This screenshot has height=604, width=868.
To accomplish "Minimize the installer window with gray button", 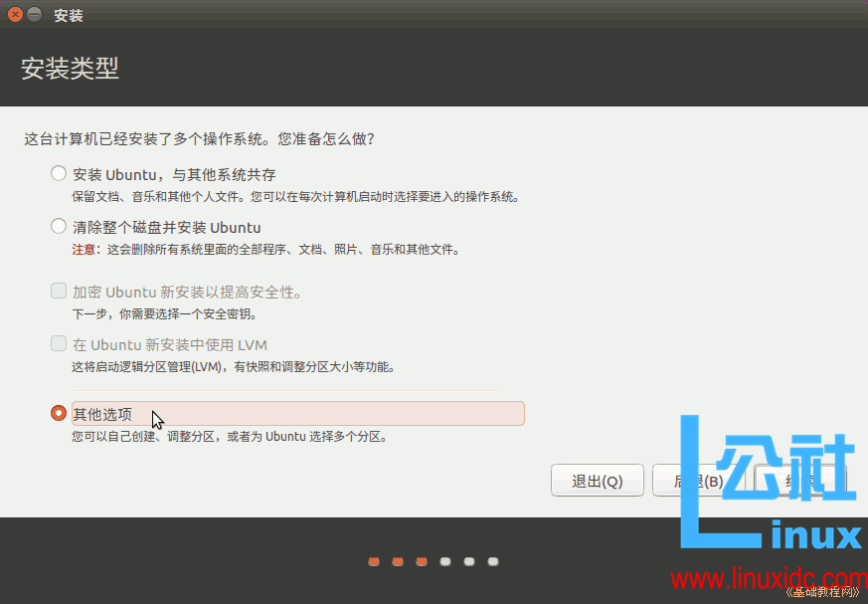I will point(35,14).
